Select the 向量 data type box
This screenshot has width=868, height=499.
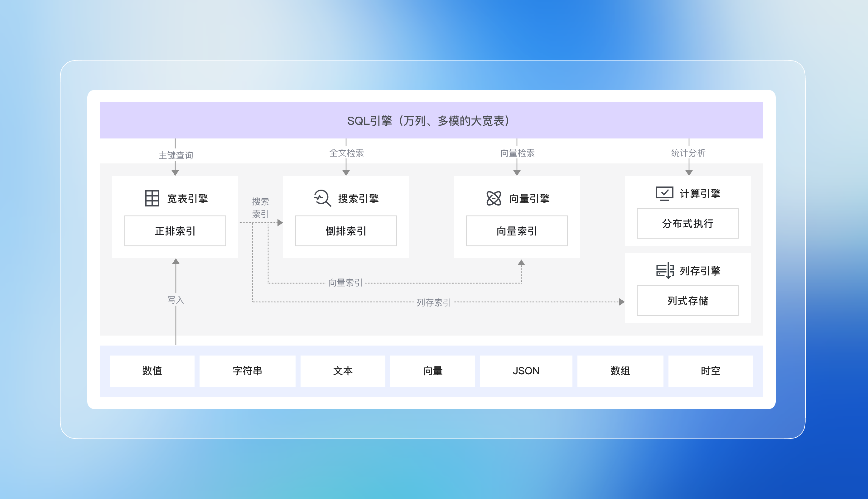tap(433, 371)
